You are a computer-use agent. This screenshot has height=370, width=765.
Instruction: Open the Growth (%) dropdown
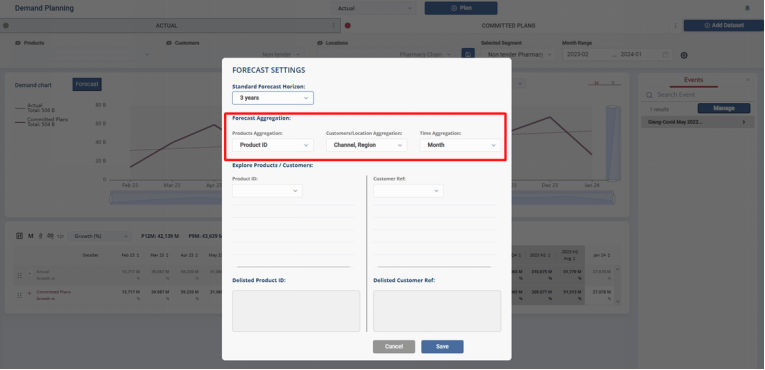(x=100, y=236)
